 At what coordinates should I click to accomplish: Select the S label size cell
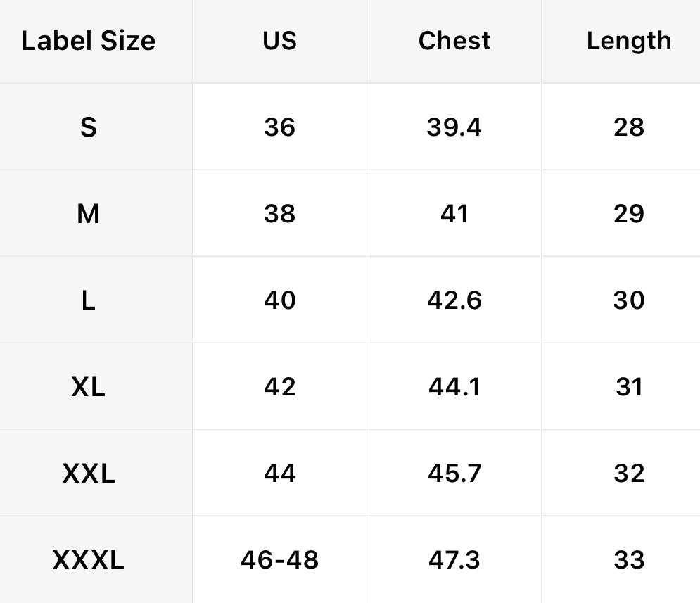[88, 127]
